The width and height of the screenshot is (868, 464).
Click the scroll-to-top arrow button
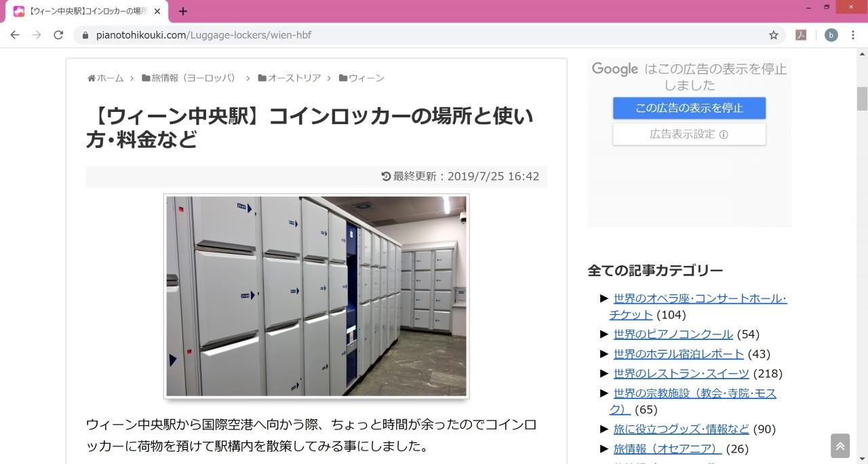click(x=840, y=446)
